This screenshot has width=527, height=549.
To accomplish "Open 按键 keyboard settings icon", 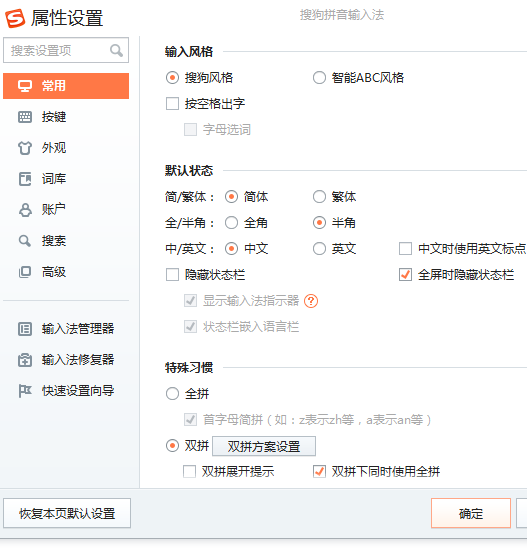I will point(25,117).
